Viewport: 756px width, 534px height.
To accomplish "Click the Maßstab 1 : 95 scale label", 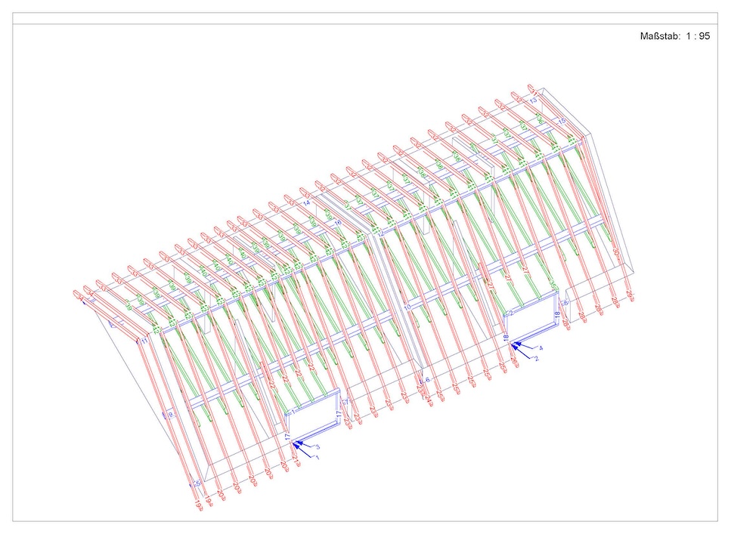I will pyautogui.click(x=674, y=35).
